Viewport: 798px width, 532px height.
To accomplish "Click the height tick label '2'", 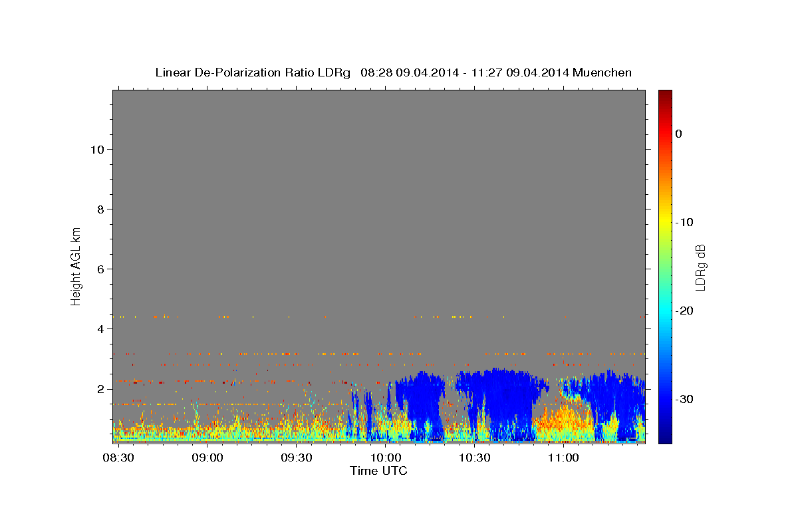I will 100,389.
